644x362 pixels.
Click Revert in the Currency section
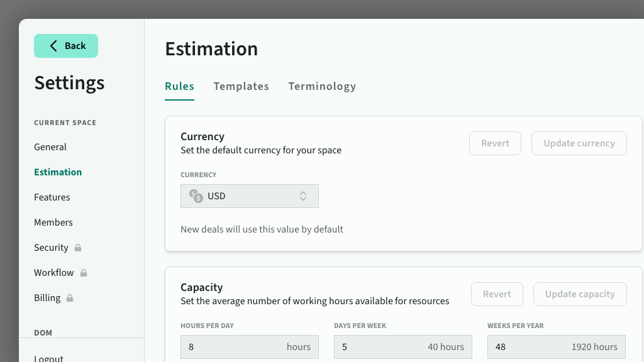496,143
